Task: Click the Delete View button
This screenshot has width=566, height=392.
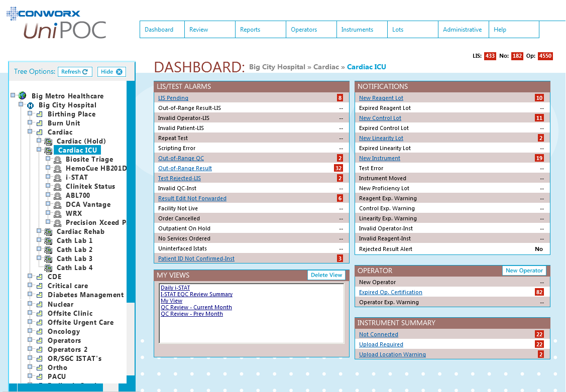Action: click(x=326, y=275)
